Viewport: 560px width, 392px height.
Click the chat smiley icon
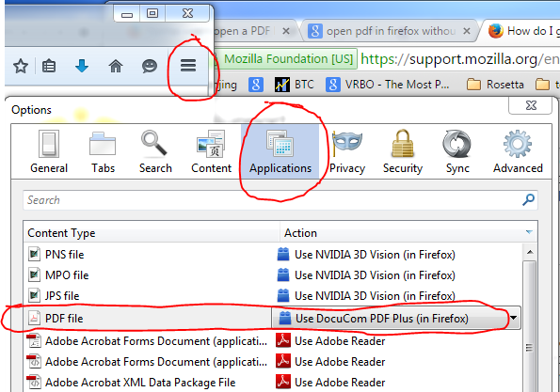point(150,67)
